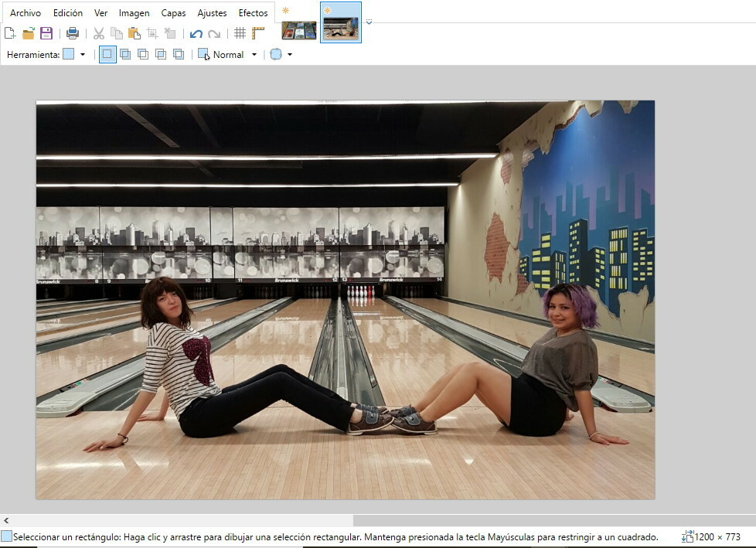756x548 pixels.
Task: Toggle the pixel grid display
Action: coord(240,33)
